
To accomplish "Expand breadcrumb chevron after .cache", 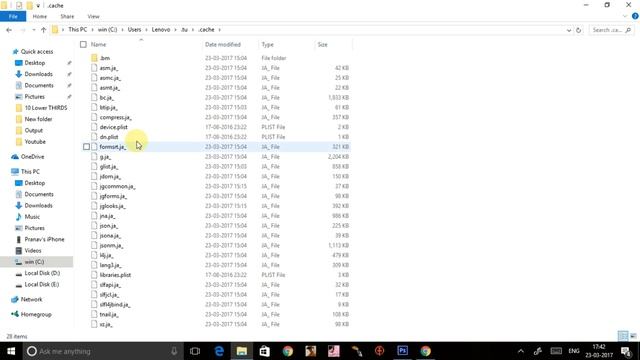I will (x=220, y=30).
